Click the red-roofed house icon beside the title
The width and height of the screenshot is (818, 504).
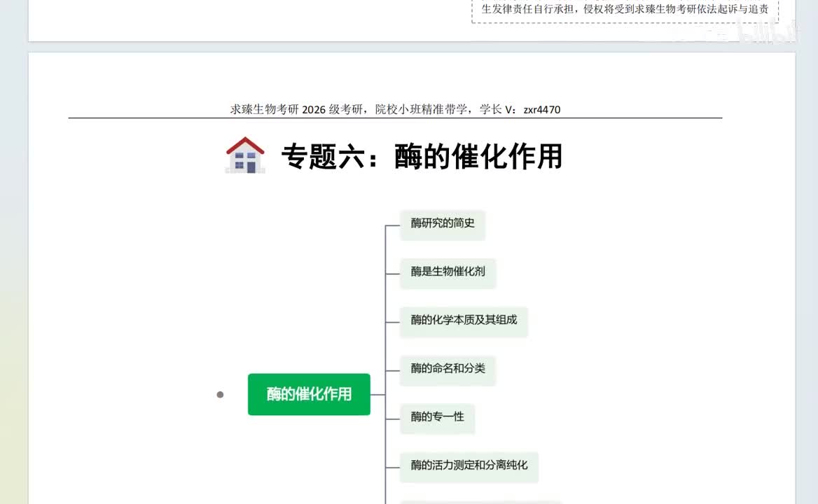(x=245, y=155)
